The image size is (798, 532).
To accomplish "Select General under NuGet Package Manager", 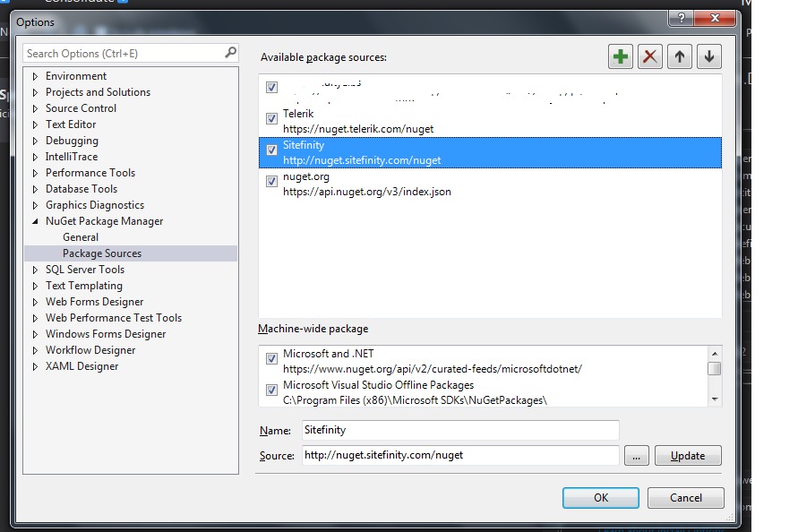I will click(81, 237).
